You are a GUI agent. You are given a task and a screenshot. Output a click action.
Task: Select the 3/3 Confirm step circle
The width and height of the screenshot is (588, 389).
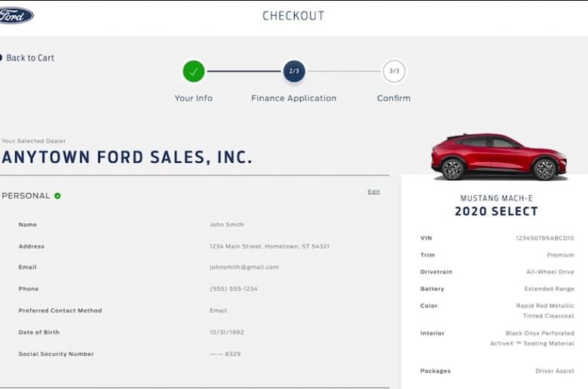(x=394, y=72)
